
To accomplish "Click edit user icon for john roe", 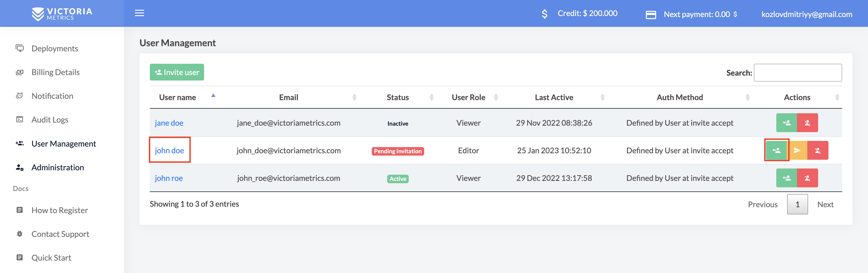I will tap(786, 178).
